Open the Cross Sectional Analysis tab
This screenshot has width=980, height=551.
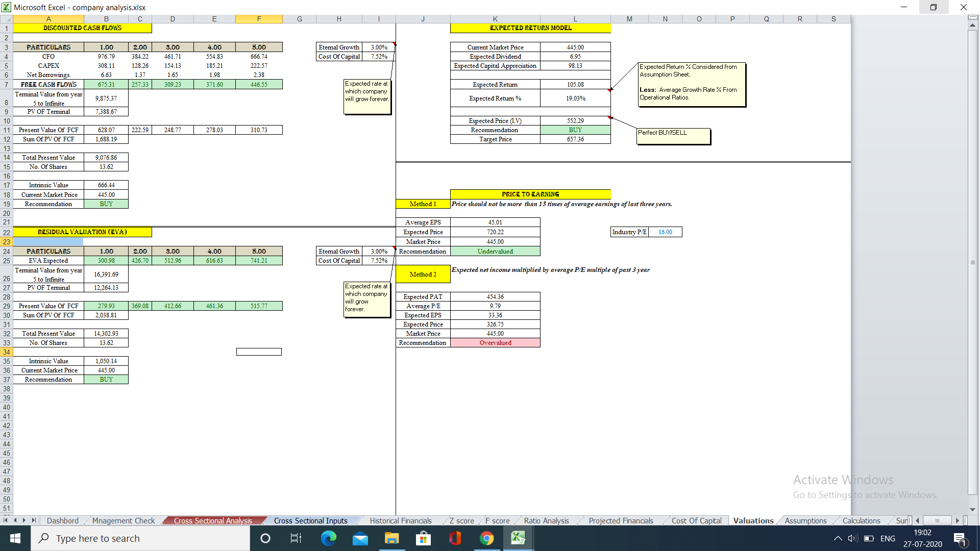point(213,520)
